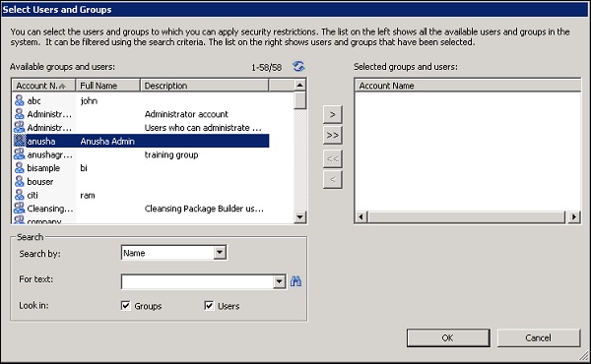591x364 pixels.
Task: Click the refresh list icon
Action: [x=298, y=66]
